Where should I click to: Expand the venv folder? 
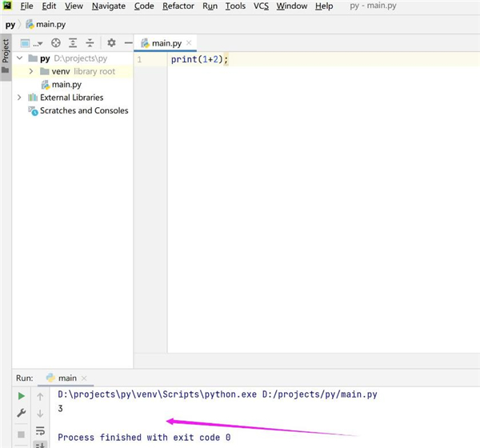[x=31, y=71]
